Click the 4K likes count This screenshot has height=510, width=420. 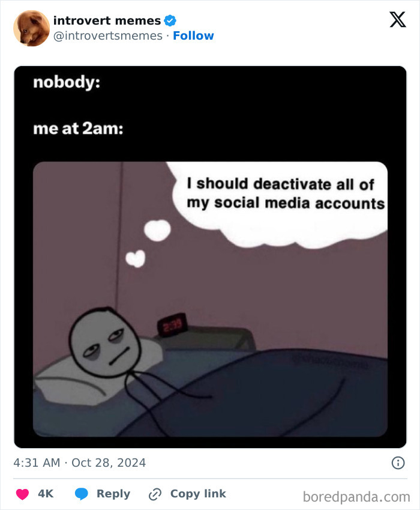pyautogui.click(x=46, y=493)
